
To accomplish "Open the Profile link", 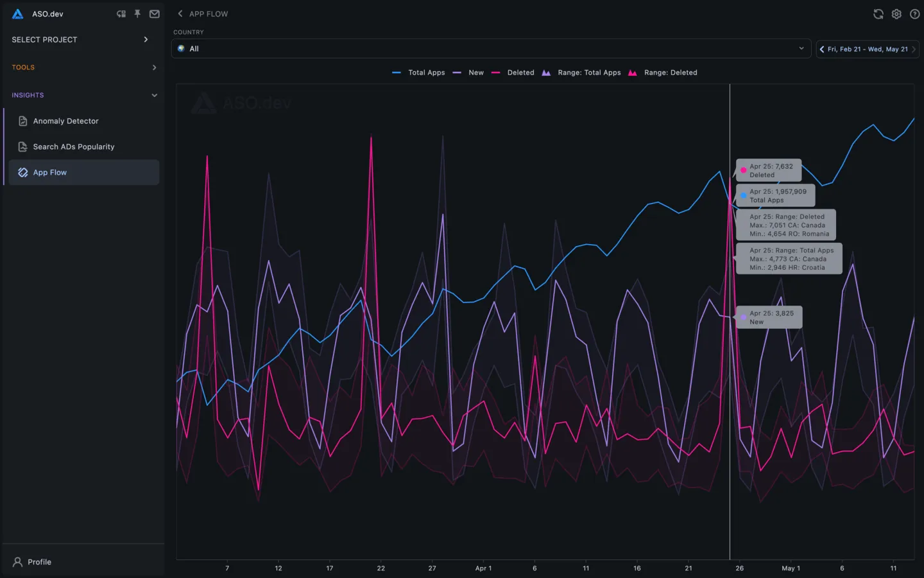I will (39, 562).
